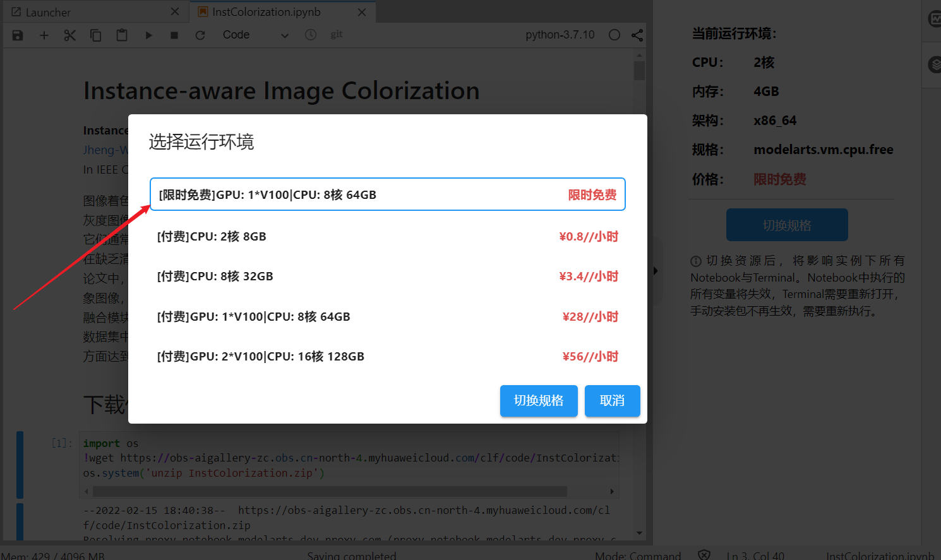Select the paid GPU 2*V100 16核 128GB option
941x560 pixels.
(x=388, y=357)
